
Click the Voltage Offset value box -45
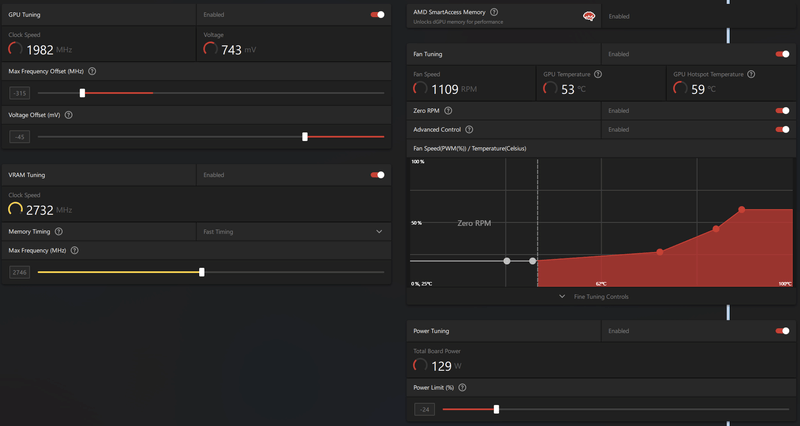point(20,137)
